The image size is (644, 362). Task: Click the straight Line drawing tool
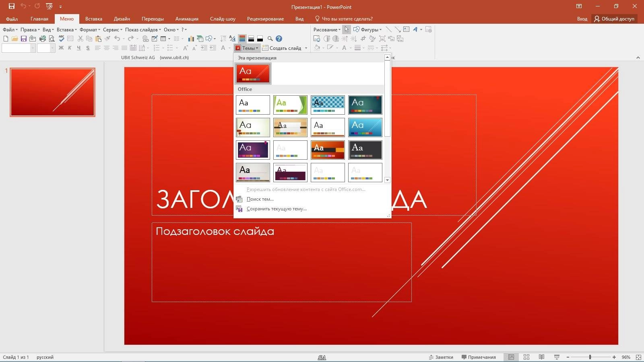[388, 29]
